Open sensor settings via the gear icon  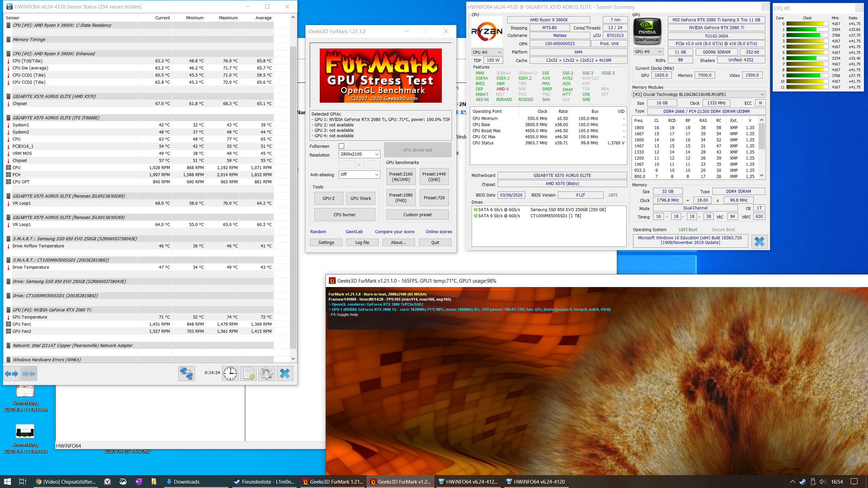267,373
